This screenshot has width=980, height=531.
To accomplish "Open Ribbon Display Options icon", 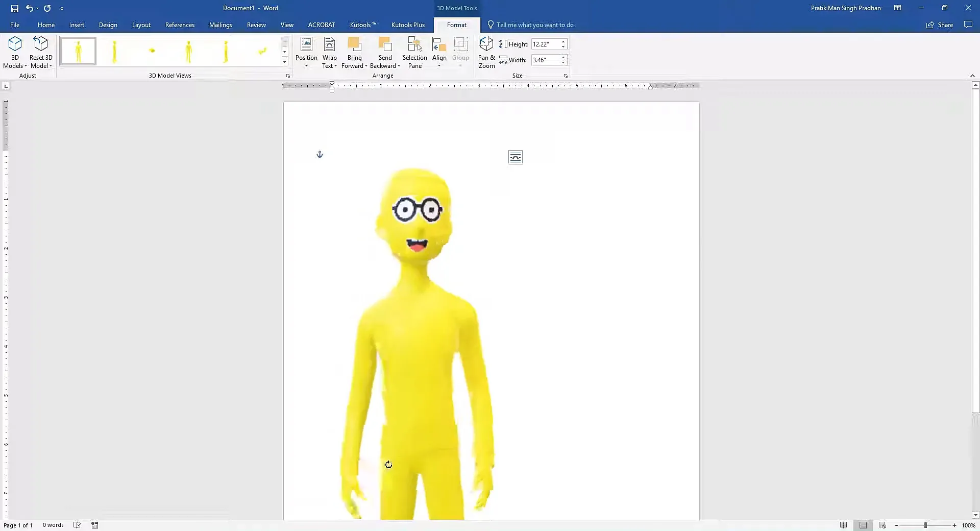I will (x=897, y=8).
